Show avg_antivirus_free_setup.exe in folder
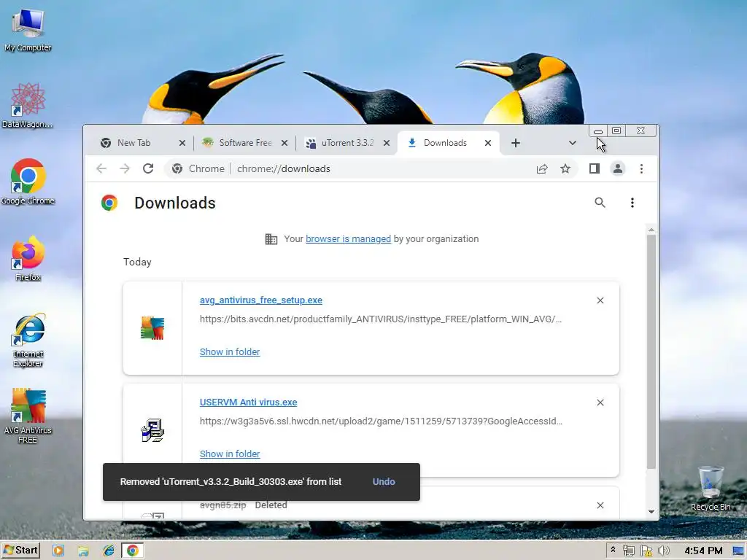 pos(230,351)
